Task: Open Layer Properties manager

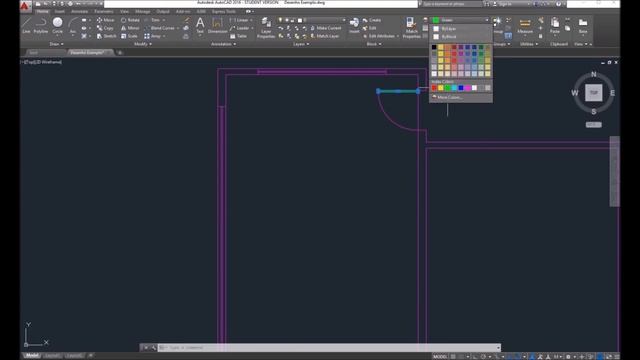Action: 266,27
